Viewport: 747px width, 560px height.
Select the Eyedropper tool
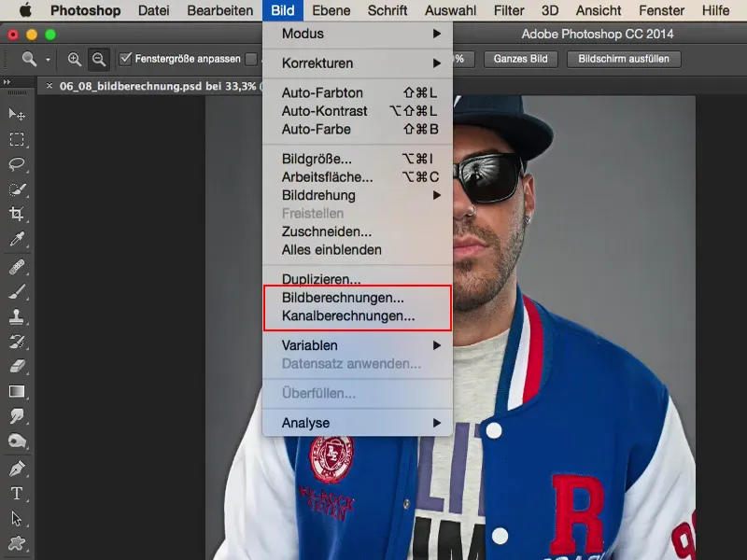tap(17, 239)
